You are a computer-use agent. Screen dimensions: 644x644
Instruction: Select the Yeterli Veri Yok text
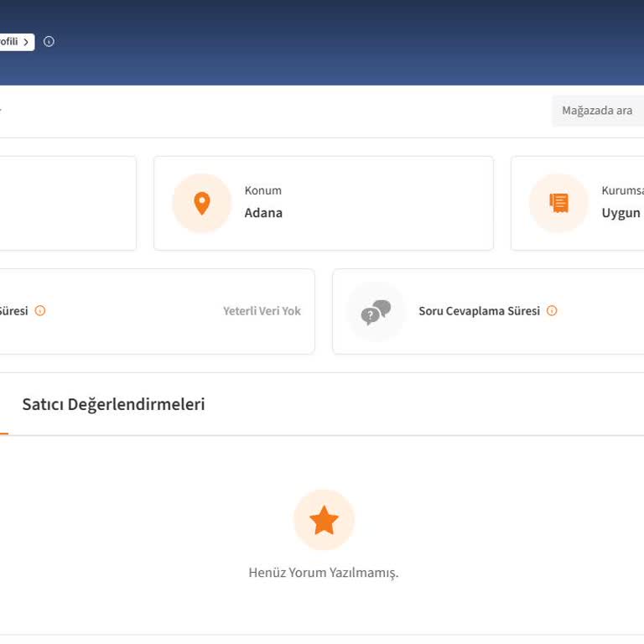262,311
